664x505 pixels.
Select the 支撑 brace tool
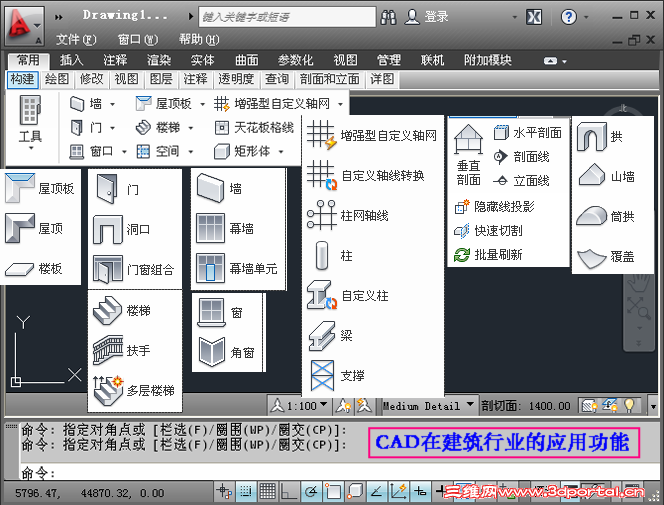338,375
